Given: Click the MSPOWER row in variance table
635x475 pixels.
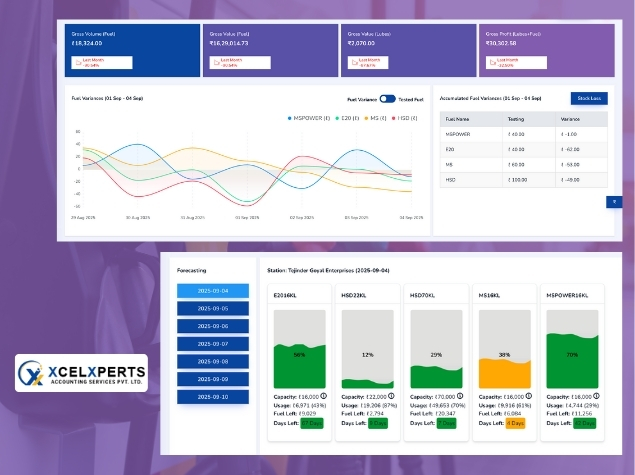Looking at the screenshot, I should coord(524,133).
